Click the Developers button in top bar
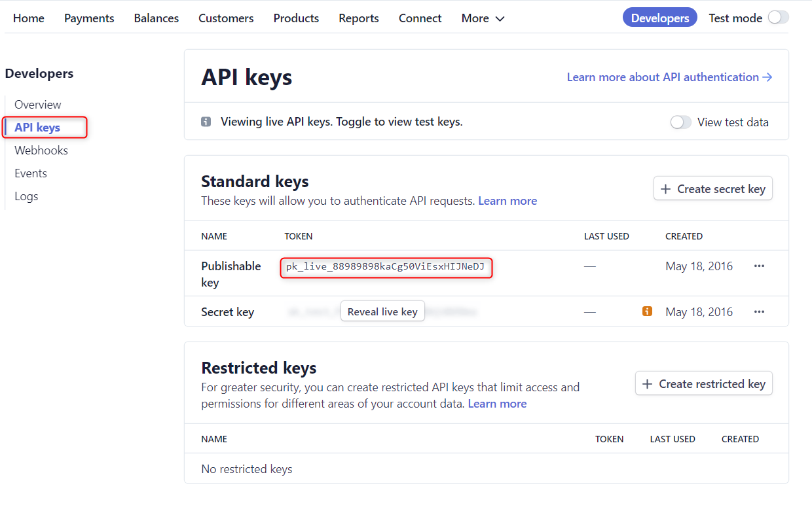This screenshot has width=812, height=511. coord(659,18)
